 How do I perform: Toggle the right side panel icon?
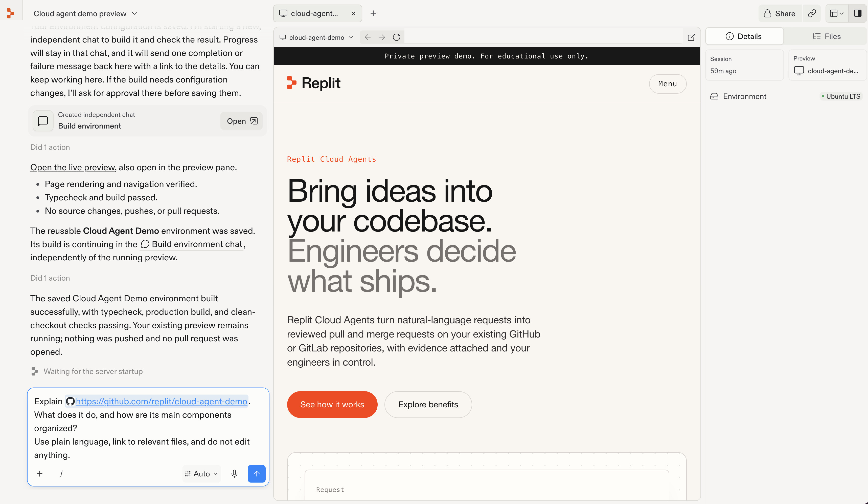click(857, 13)
